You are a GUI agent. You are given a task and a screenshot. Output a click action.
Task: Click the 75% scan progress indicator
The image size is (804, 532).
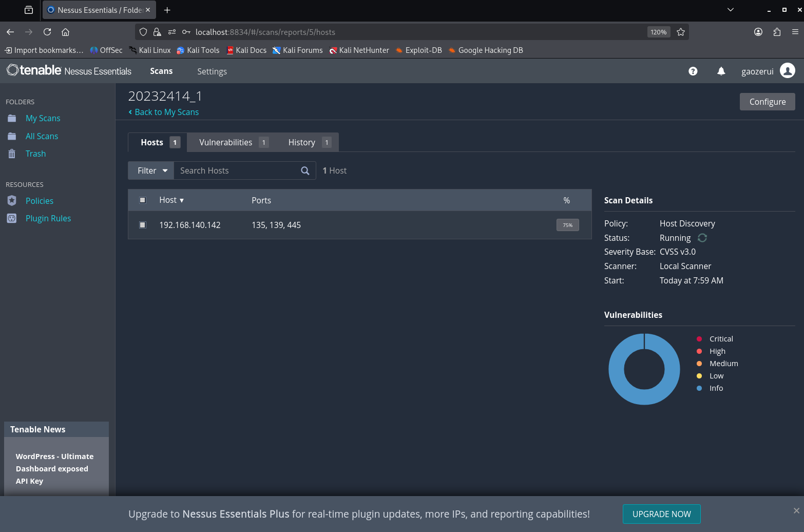567,225
